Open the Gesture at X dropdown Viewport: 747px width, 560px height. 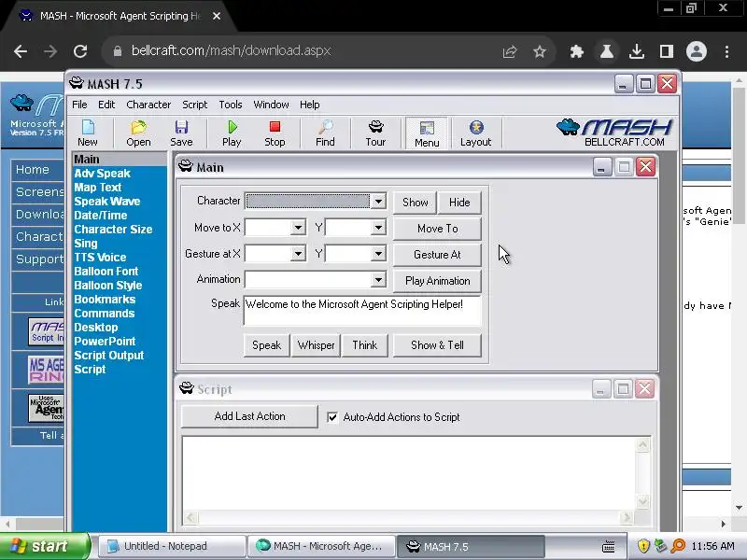pyautogui.click(x=298, y=254)
